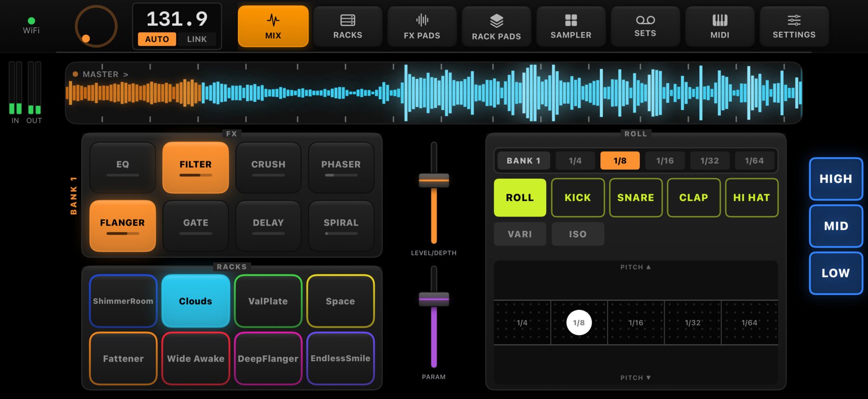Trigger the CLAP pad
The height and width of the screenshot is (399, 868).
[693, 198]
